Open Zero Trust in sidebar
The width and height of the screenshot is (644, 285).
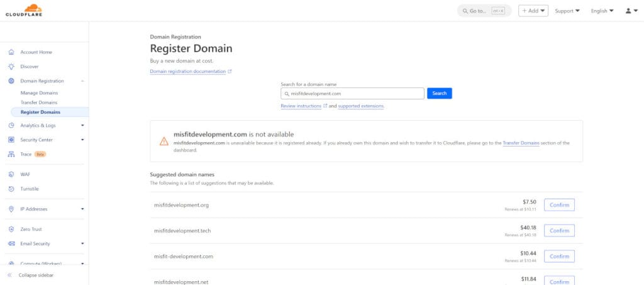tap(31, 229)
